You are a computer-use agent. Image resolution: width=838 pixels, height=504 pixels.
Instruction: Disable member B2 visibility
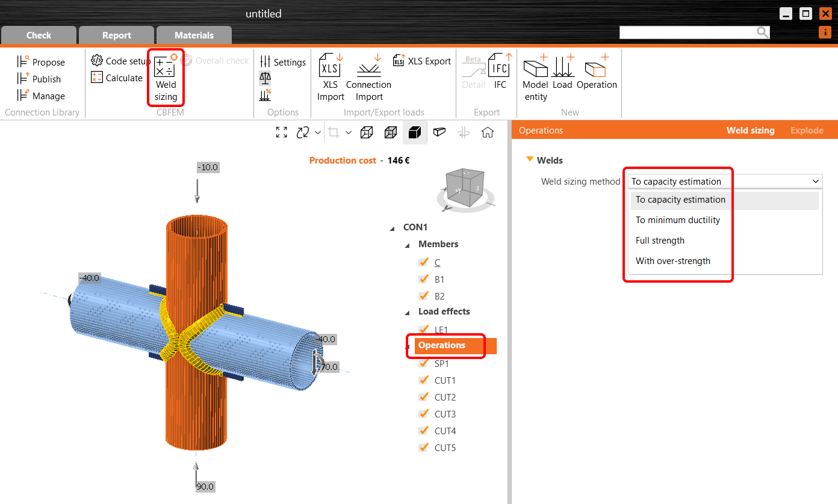point(423,296)
